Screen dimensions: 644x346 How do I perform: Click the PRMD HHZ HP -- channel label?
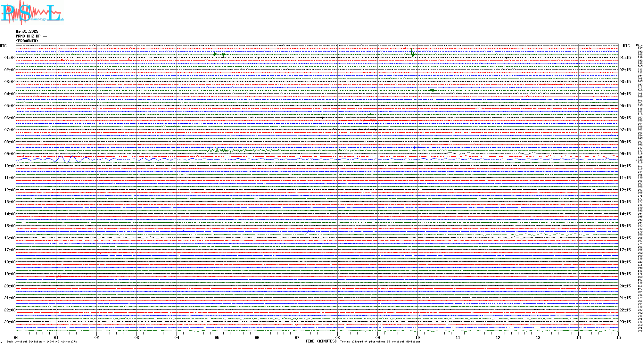pyautogui.click(x=31, y=36)
